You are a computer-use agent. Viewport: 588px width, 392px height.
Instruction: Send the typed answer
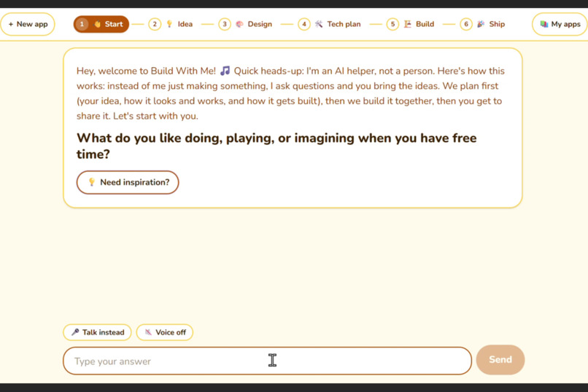500,360
